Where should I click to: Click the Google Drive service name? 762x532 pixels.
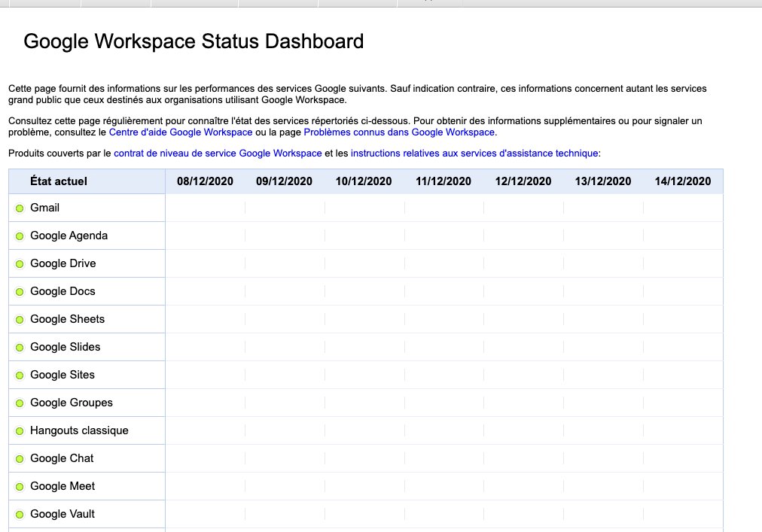[x=63, y=263]
